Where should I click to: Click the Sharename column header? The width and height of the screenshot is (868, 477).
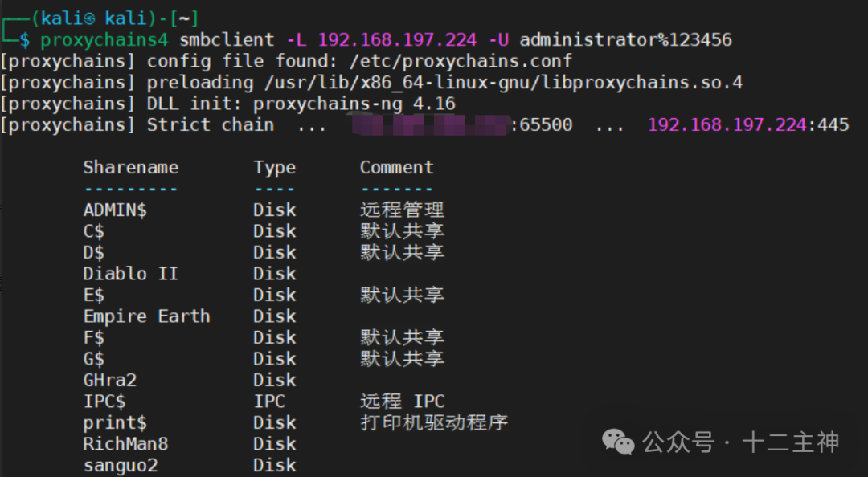click(x=130, y=168)
